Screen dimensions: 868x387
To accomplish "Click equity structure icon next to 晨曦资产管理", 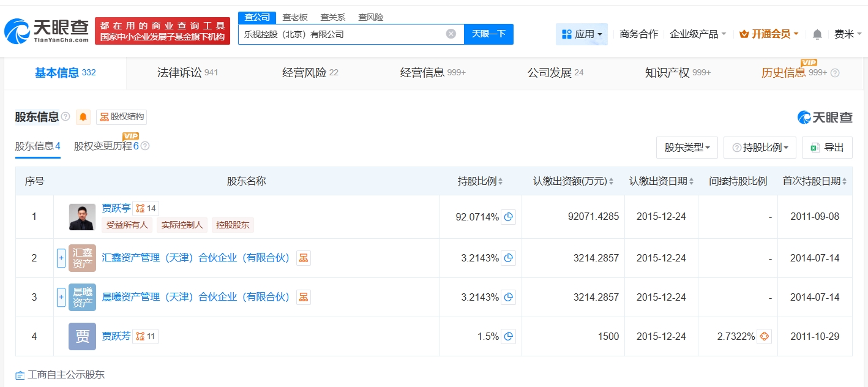I will [304, 298].
